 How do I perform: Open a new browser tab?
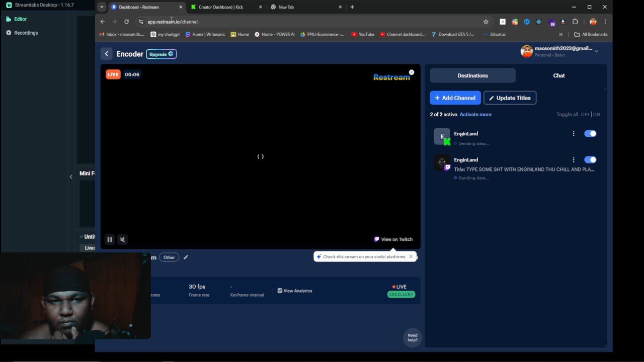click(x=352, y=7)
